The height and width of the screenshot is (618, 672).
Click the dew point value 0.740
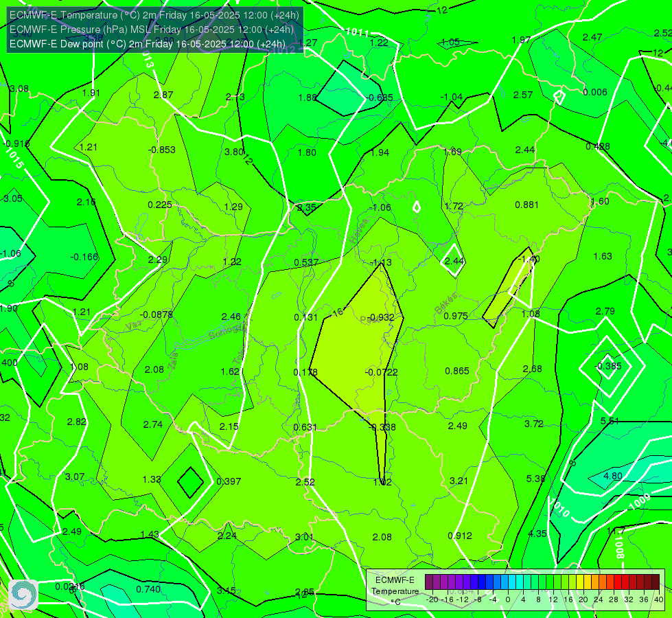[148, 589]
